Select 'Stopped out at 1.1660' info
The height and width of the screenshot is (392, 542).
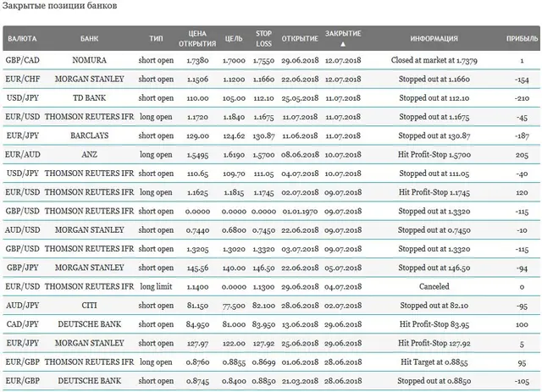coord(434,79)
